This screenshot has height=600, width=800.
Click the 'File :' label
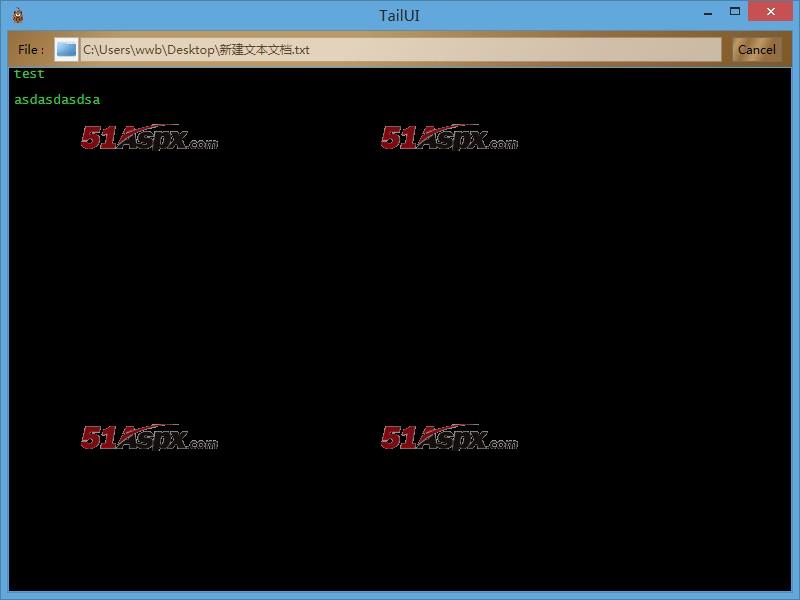click(x=31, y=49)
